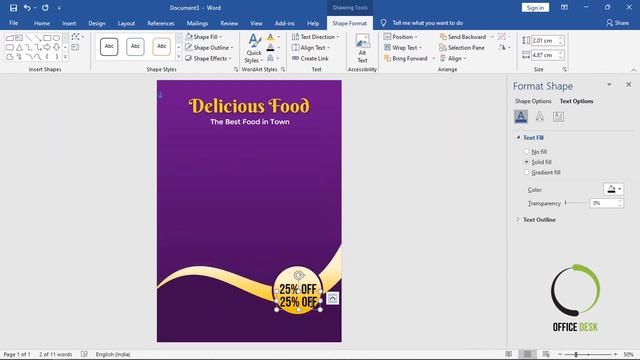Redo the last action
Image resolution: width=640 pixels, height=360 pixels.
45,8
